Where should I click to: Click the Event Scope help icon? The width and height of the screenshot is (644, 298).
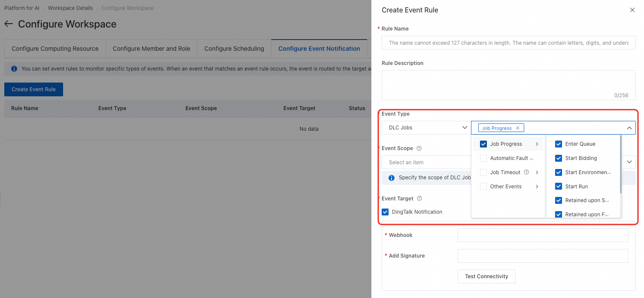tap(419, 148)
